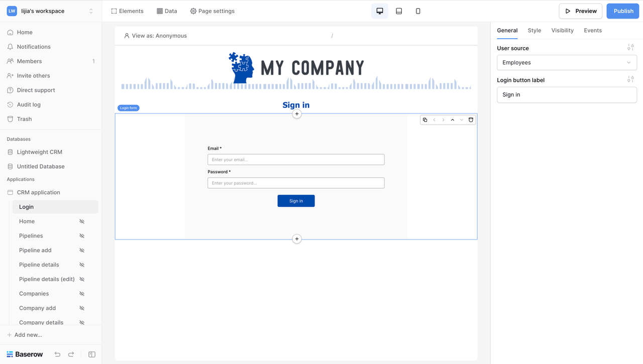Click the Publish button

(x=623, y=11)
